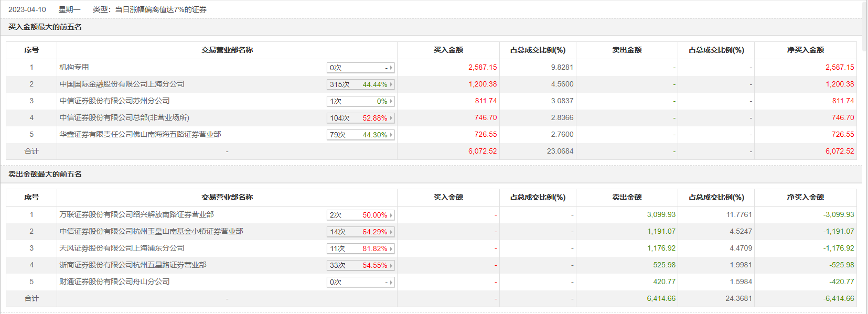Click 浙商证券杭州五星路证券营业部 link
The image size is (868, 314).
[x=133, y=265]
